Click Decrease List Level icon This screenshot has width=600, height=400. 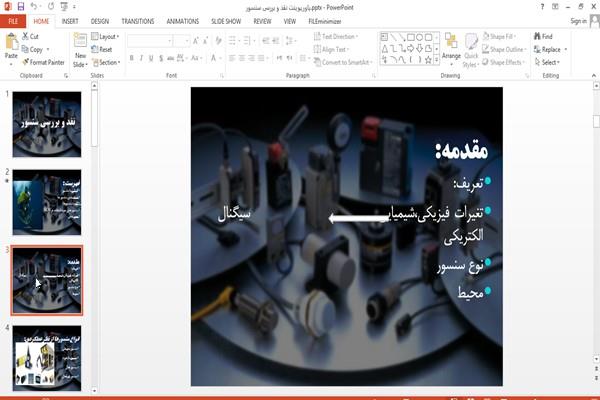coord(266,41)
